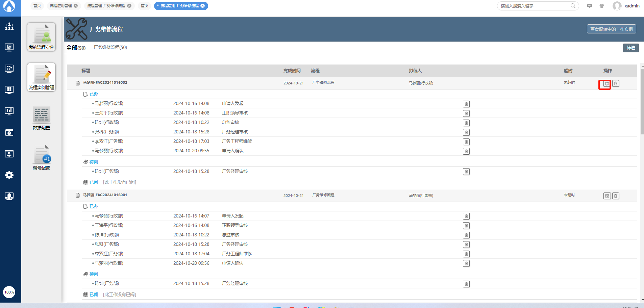Delete 马梦丽 09:55 申请人确认 entry
The height and width of the screenshot is (308, 644).
[x=466, y=151]
